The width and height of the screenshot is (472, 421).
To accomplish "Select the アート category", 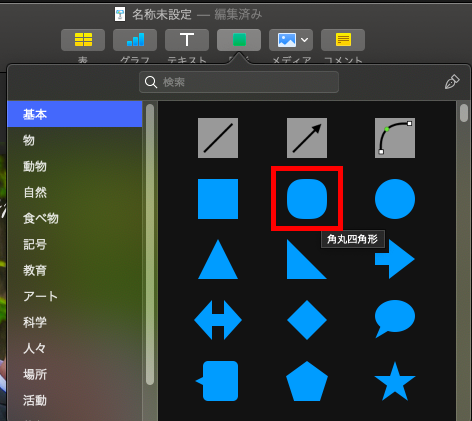I will (75, 296).
